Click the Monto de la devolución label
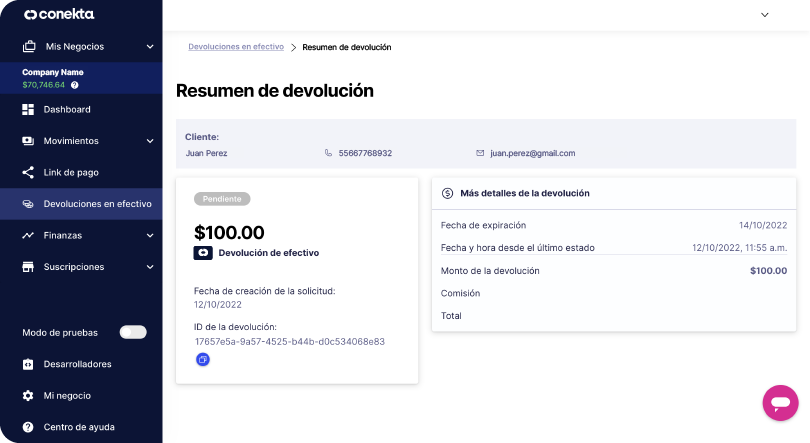This screenshot has height=443, width=810. click(x=490, y=271)
